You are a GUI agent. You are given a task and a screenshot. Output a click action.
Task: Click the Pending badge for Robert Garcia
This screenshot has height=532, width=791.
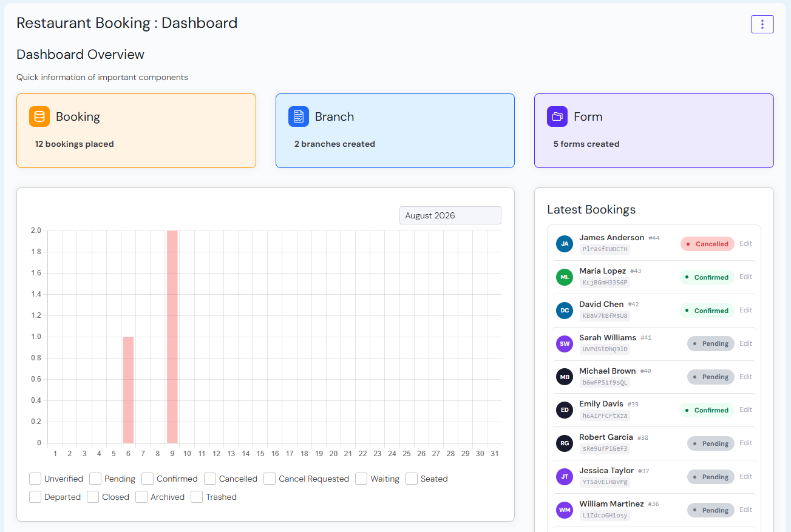point(711,443)
